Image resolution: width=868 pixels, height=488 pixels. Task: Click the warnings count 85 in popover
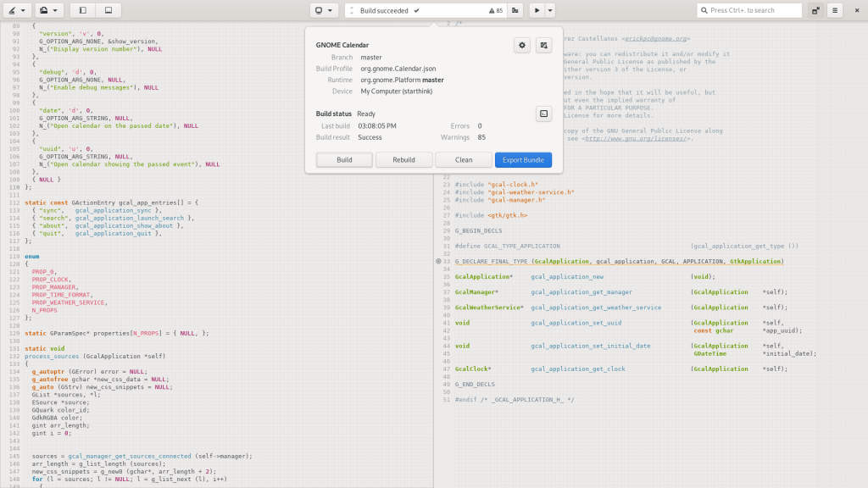481,137
